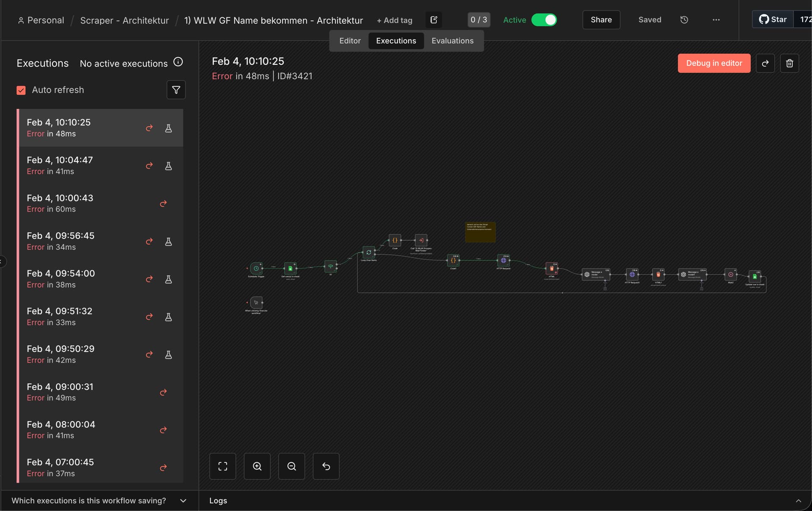Click the info icon beside No active executions
The width and height of the screenshot is (812, 511).
pos(178,62)
